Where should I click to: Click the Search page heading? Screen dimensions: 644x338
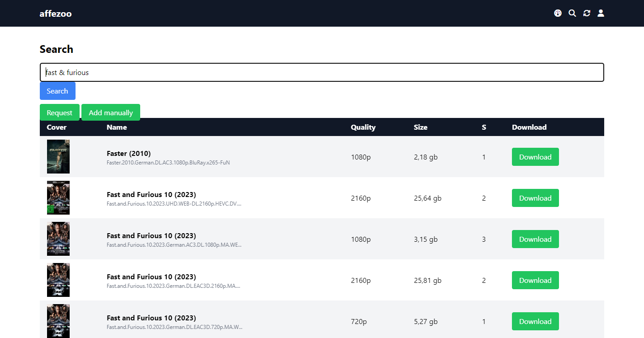[x=57, y=49]
